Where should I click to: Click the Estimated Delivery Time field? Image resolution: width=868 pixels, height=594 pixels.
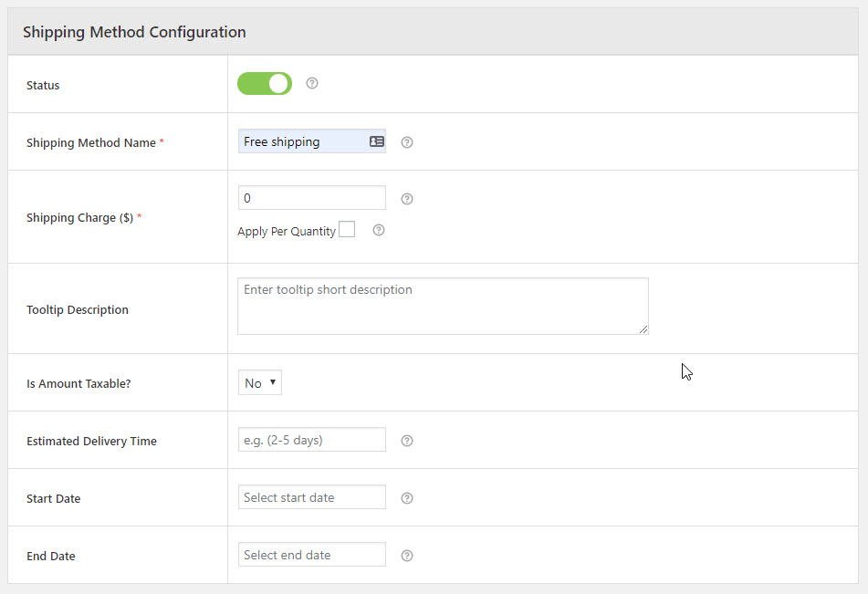[311, 440]
